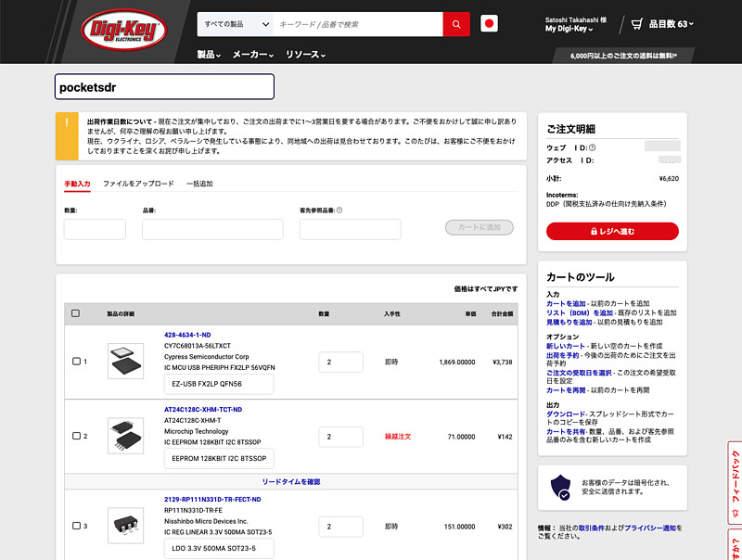Click the help icon next to ウェブ ID
This screenshot has height=560, width=742.
coord(592,147)
